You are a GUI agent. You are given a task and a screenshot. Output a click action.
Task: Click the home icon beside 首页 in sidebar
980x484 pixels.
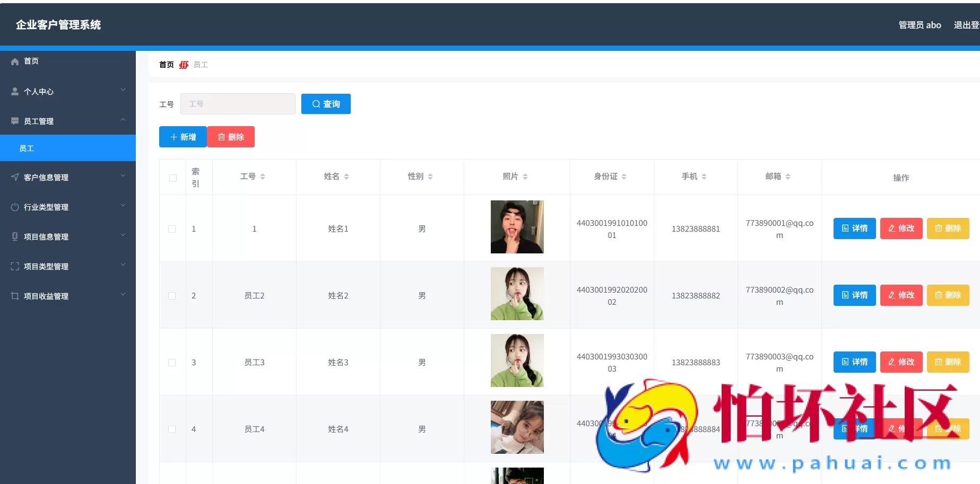click(x=15, y=61)
